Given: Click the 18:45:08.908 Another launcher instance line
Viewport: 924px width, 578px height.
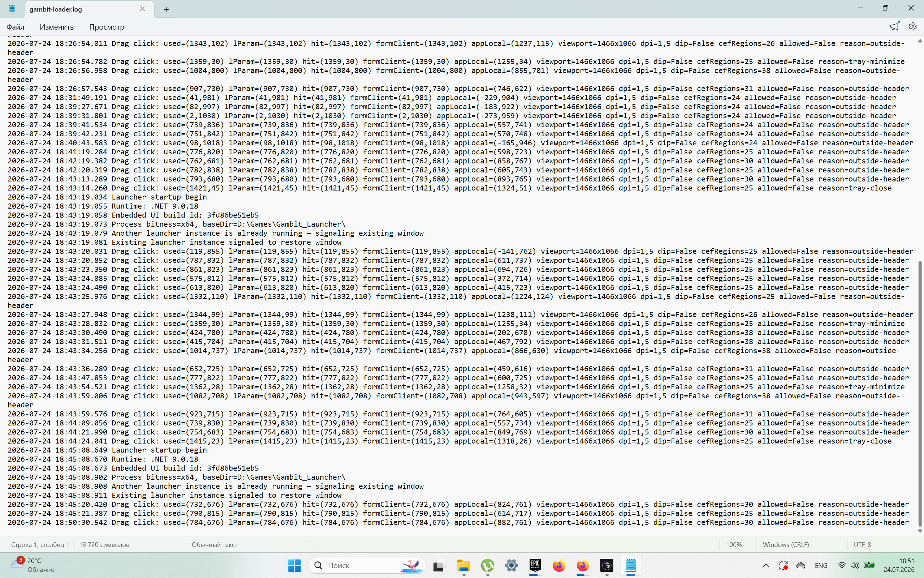Looking at the screenshot, I should pos(215,486).
